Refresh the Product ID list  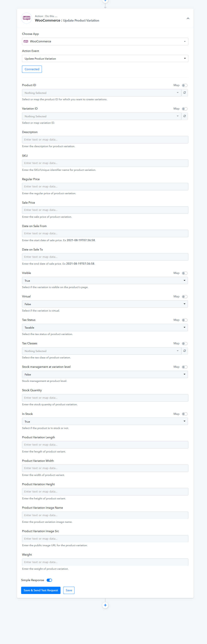(x=185, y=93)
